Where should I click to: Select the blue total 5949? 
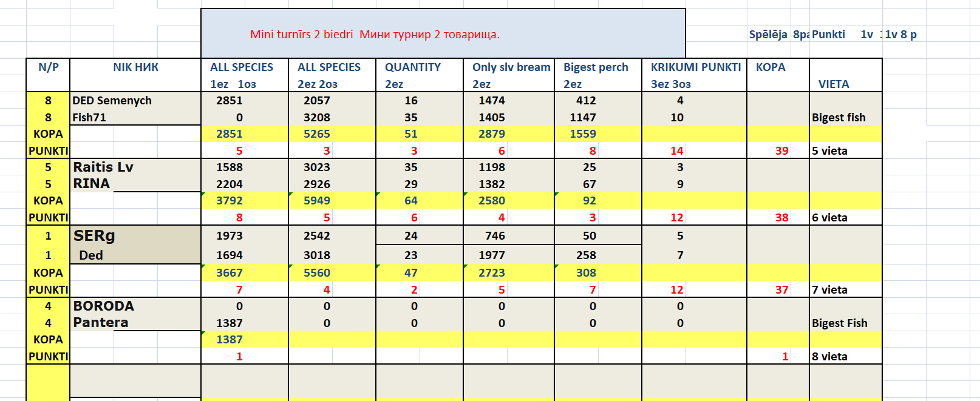[x=317, y=201]
